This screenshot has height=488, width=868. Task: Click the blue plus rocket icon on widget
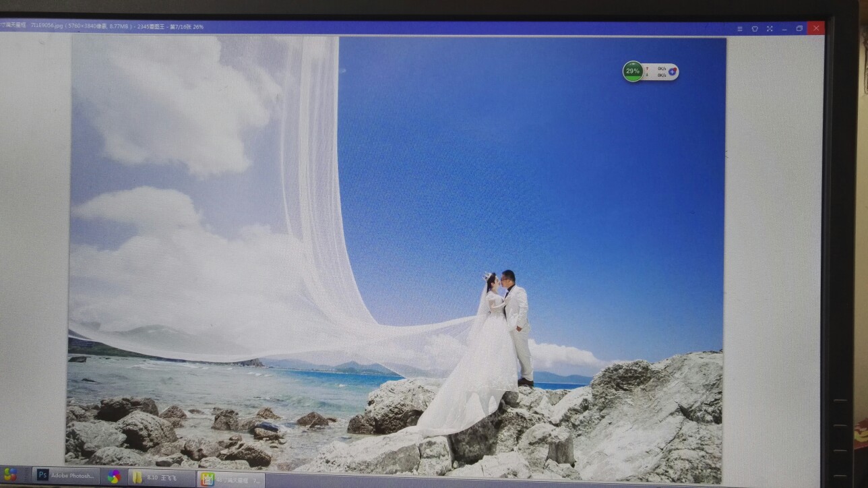[672, 71]
